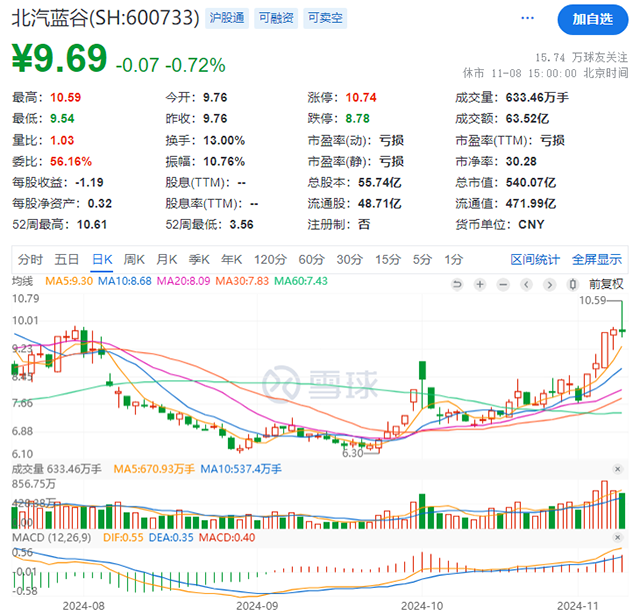Open 区间统计 range statistics link
640x615 pixels.
click(535, 260)
